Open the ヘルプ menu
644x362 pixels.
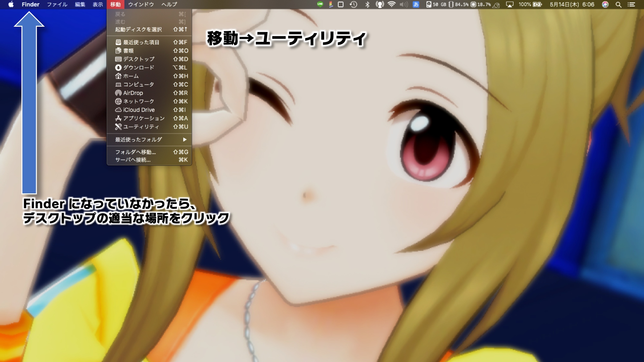(169, 5)
